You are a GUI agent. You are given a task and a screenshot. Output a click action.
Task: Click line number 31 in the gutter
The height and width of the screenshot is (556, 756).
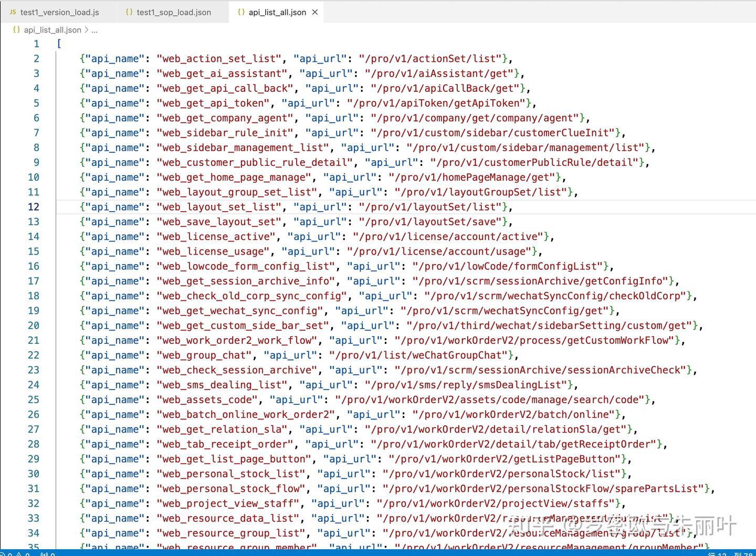tap(34, 489)
